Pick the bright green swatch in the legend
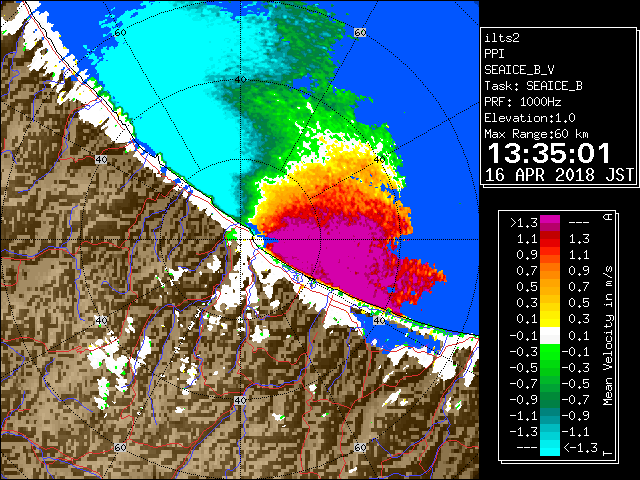The height and width of the screenshot is (480, 640). (x=550, y=351)
